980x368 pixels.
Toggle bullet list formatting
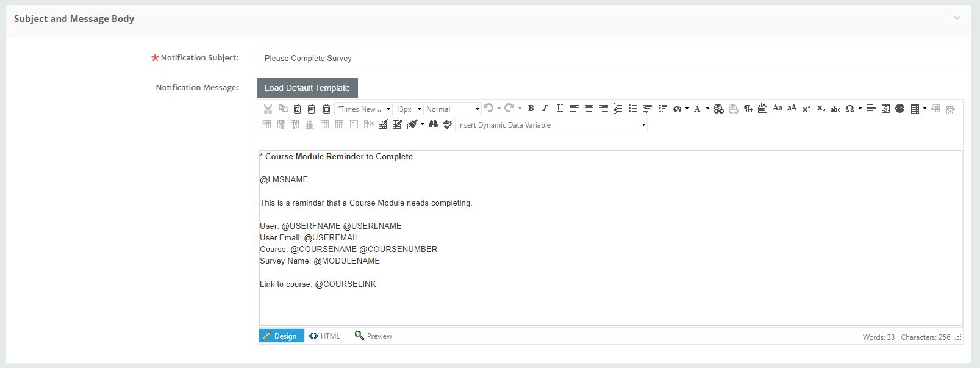(632, 109)
